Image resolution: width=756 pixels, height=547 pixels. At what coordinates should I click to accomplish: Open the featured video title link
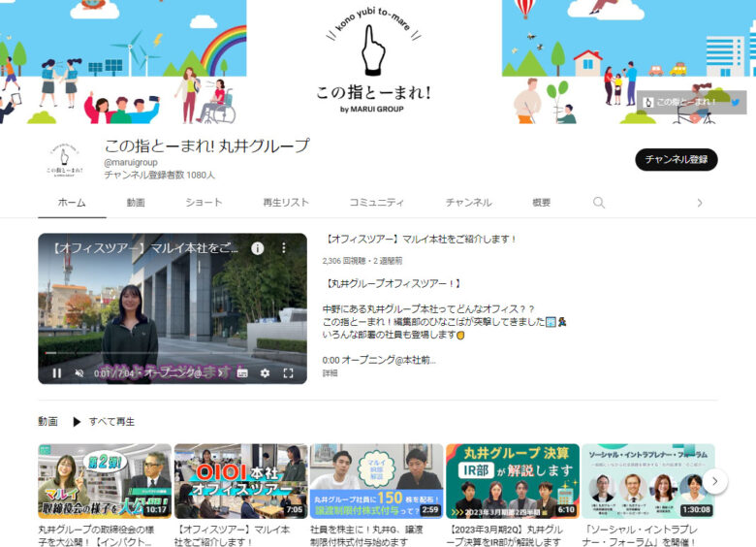click(420, 239)
